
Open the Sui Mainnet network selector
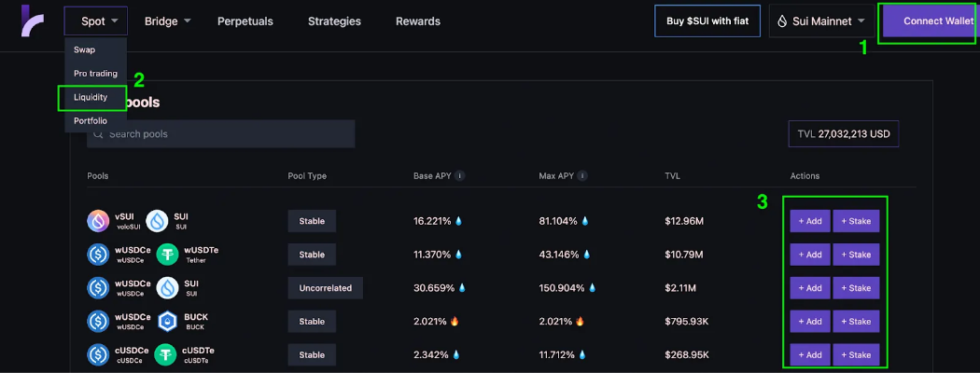(821, 21)
